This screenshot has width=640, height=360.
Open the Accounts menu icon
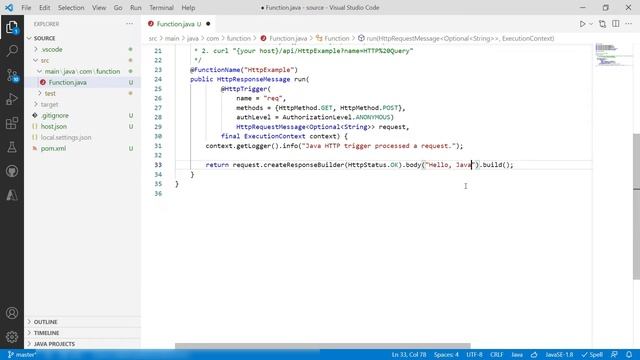point(12,313)
